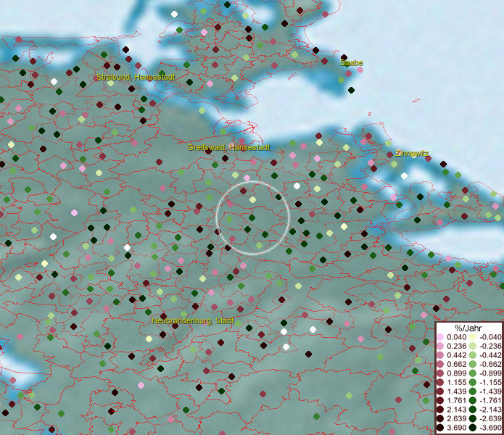Click the legend value text 0.040

(456, 337)
